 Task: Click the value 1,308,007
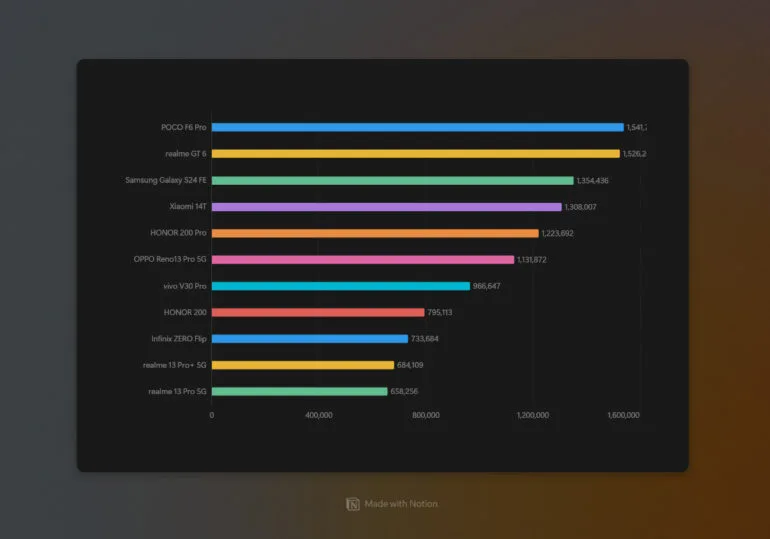tap(580, 207)
